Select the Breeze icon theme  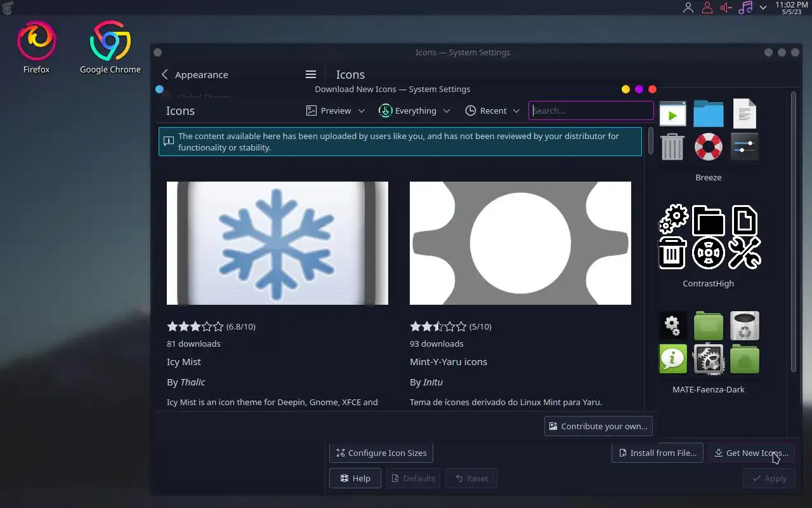(x=709, y=140)
